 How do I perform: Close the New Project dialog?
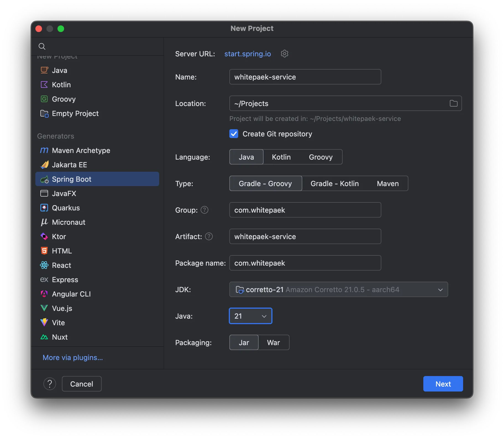39,29
